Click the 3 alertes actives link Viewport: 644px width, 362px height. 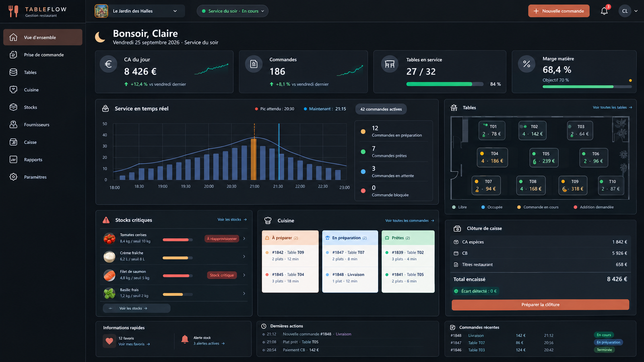[209, 343]
